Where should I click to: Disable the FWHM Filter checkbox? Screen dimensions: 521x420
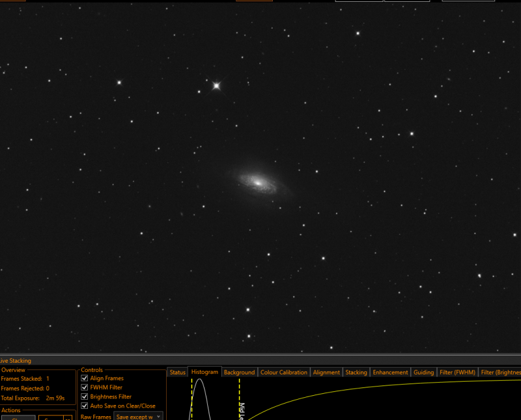pos(85,387)
